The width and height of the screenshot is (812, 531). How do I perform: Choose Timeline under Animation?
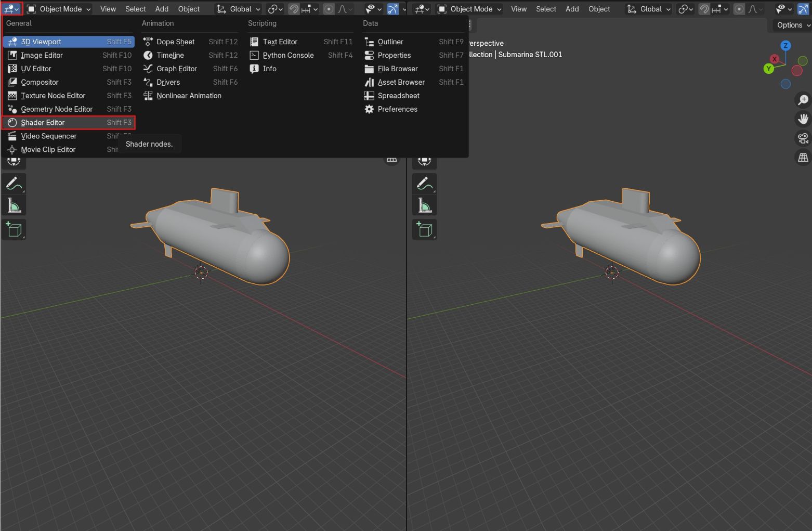coord(190,55)
